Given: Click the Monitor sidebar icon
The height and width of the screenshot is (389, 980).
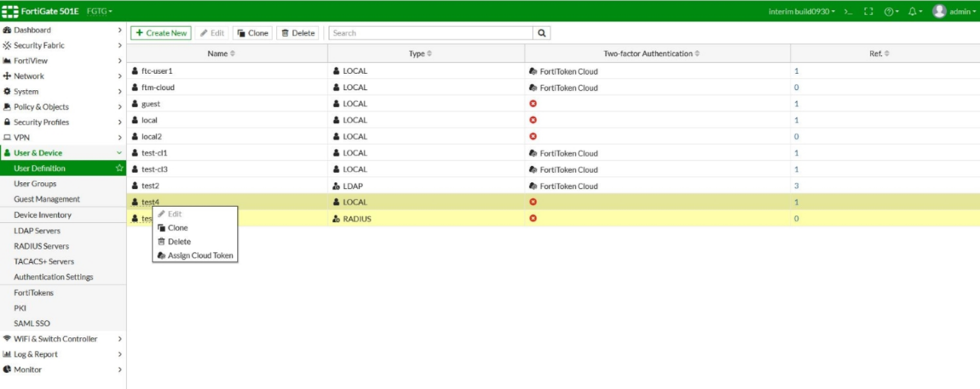Looking at the screenshot, I should coord(7,369).
